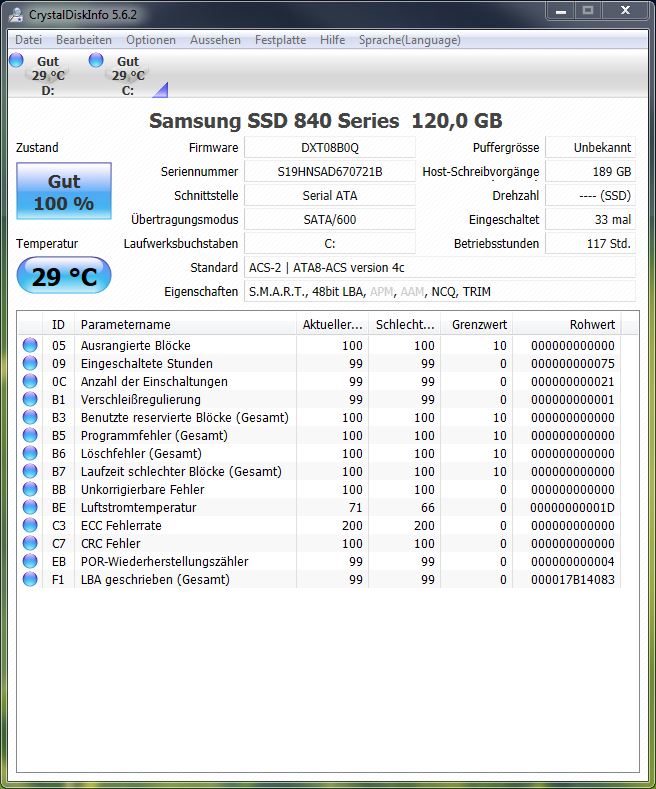
Task: Click status orb for Eingeschaltete Stunden
Action: [x=30, y=363]
